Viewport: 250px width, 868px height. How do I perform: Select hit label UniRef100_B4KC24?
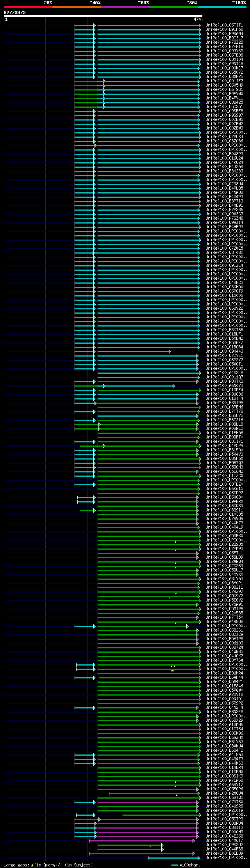point(224,163)
